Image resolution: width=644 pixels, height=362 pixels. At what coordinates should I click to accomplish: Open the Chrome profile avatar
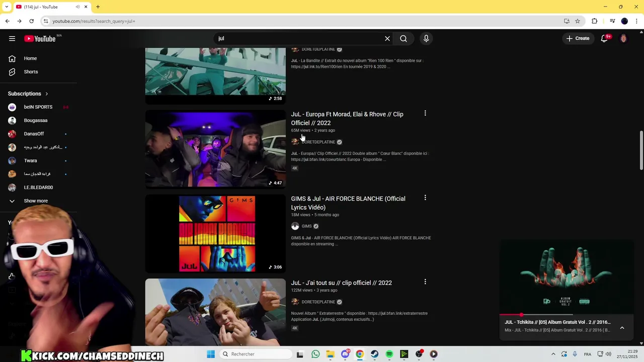pyautogui.click(x=624, y=21)
